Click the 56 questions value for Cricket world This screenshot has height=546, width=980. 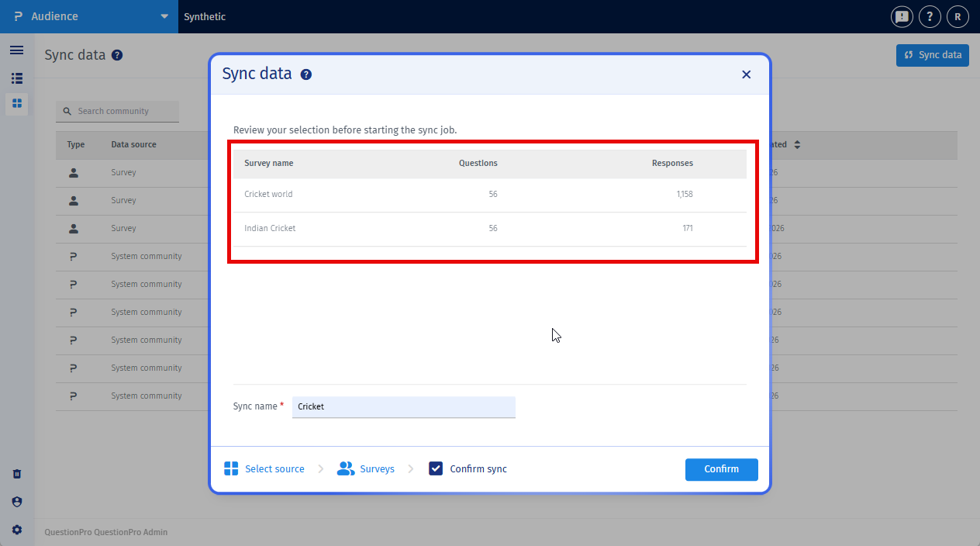[493, 194]
